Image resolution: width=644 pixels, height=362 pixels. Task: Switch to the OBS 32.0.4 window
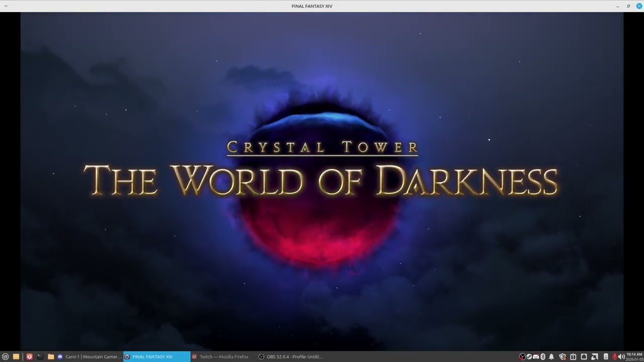click(290, 356)
